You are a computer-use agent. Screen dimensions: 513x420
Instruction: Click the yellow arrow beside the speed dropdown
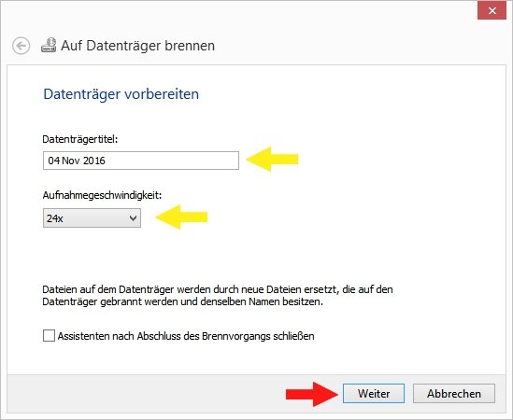181,217
